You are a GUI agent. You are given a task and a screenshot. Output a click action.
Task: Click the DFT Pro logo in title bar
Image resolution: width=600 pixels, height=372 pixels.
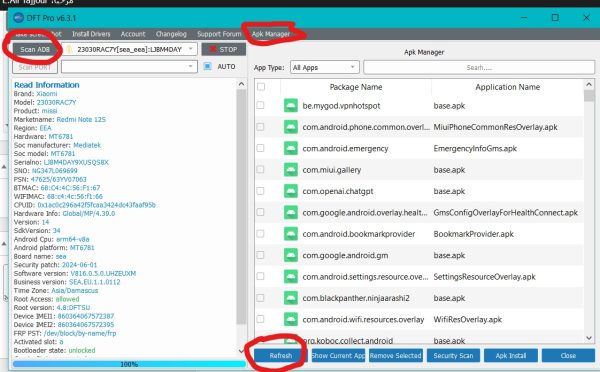(18, 18)
